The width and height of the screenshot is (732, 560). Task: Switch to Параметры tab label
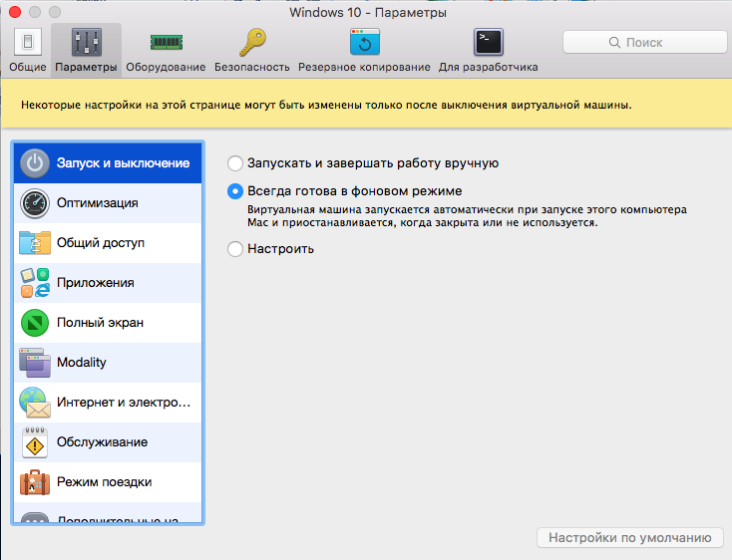(x=87, y=67)
